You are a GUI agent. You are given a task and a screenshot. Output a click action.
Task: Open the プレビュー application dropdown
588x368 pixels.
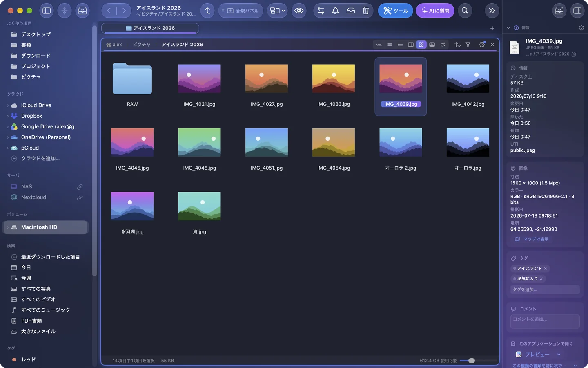coord(538,355)
